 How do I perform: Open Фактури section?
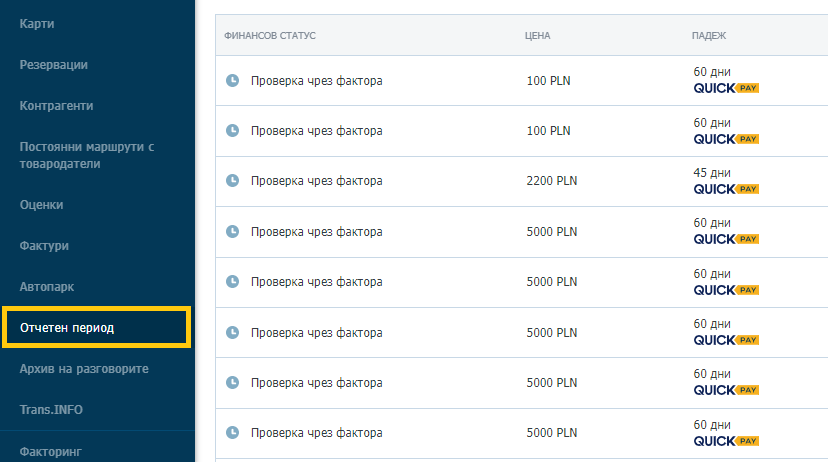tap(44, 246)
